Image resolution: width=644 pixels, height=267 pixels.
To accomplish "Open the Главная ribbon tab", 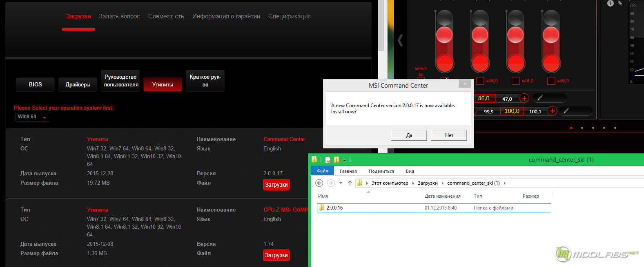I will (x=348, y=171).
